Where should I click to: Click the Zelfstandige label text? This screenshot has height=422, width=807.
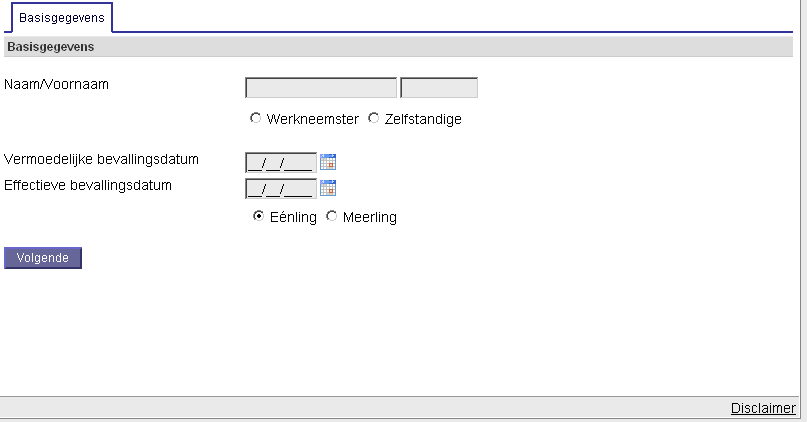(423, 119)
